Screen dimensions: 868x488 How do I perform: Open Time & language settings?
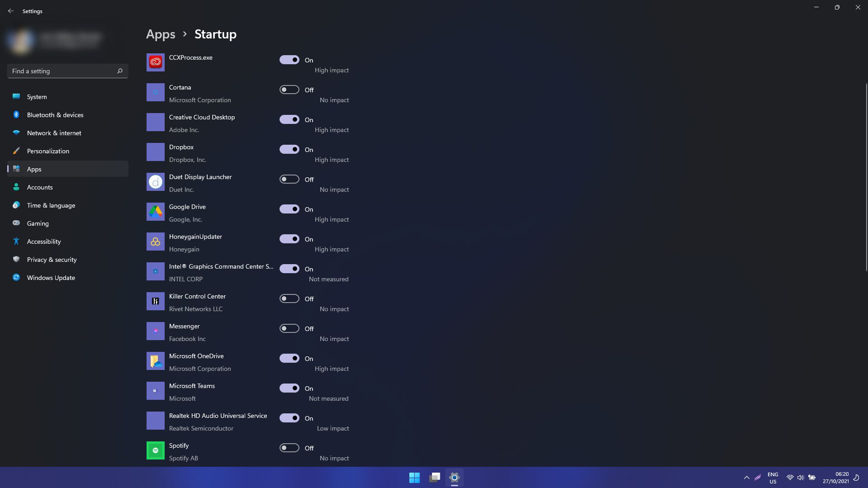tap(68, 205)
